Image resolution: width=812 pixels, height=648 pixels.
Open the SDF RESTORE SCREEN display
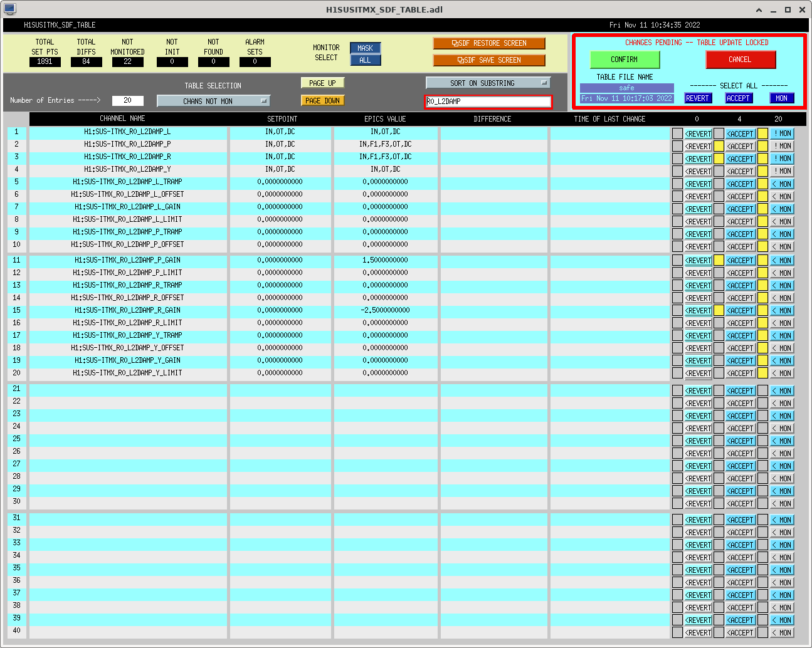click(x=488, y=43)
